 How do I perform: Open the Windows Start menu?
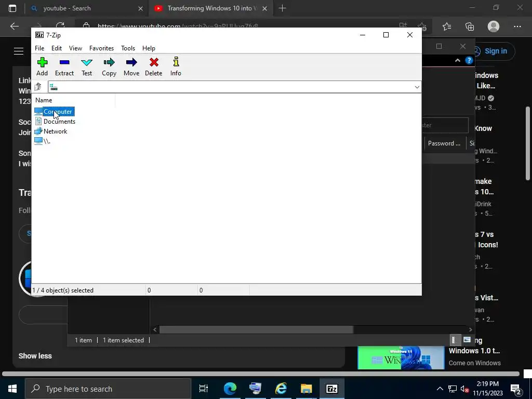12,389
